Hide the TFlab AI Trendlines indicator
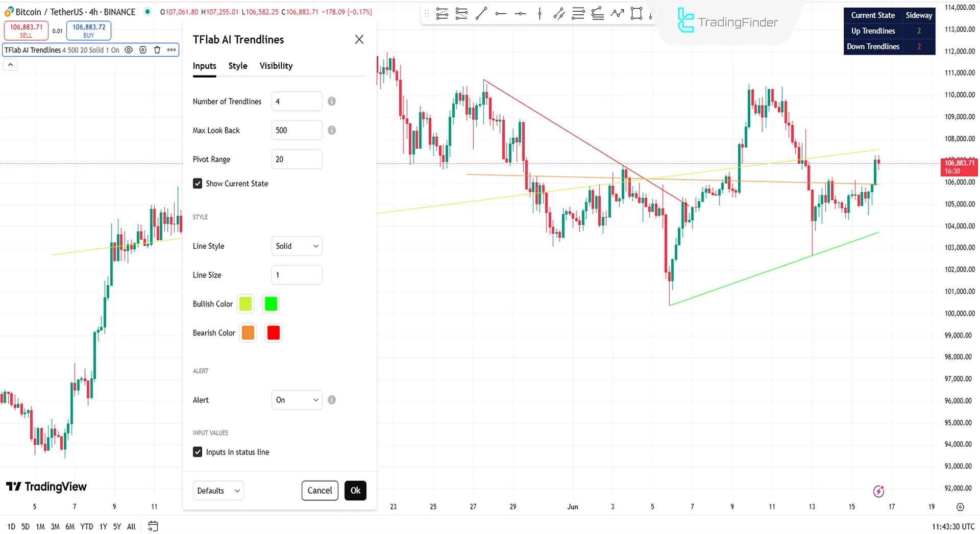The width and height of the screenshot is (980, 534). pos(129,50)
